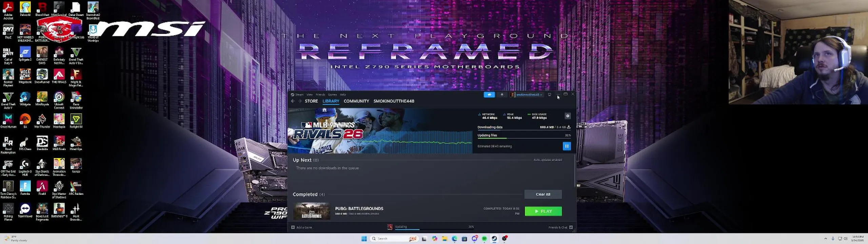
Task: Select the Splitgate 2 desktop icon
Action: coord(25,54)
